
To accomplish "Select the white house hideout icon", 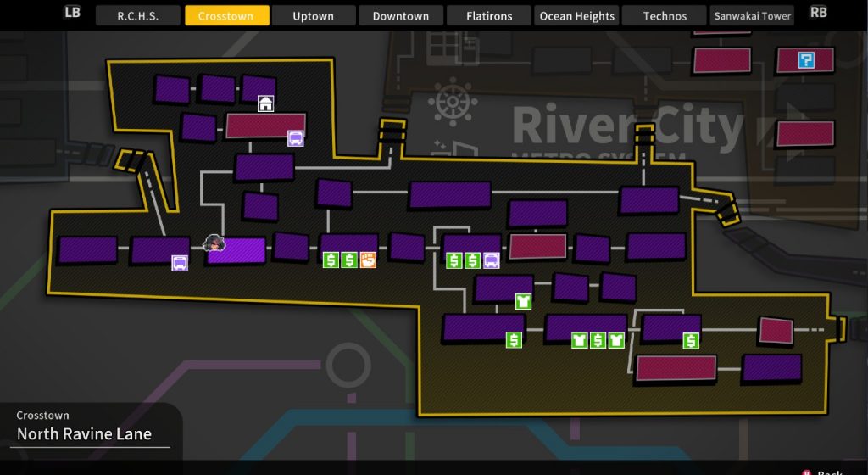I will (265, 103).
